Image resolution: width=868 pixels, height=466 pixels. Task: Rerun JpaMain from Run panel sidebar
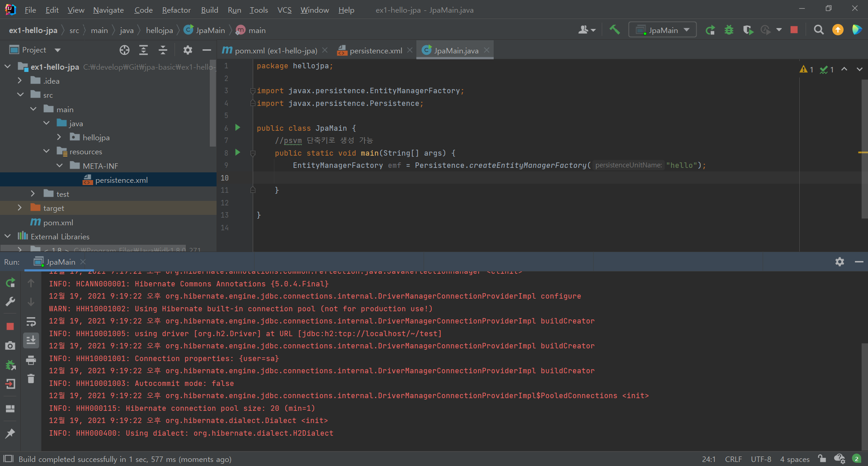pyautogui.click(x=10, y=283)
